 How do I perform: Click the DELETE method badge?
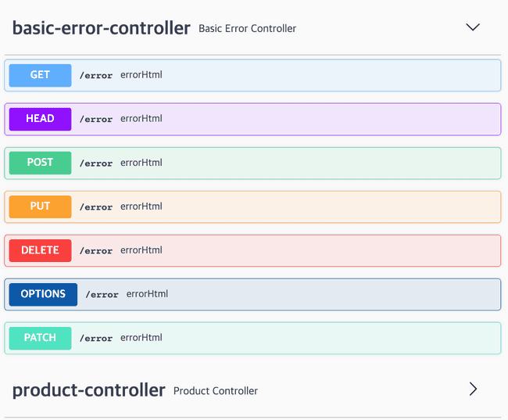tap(40, 250)
